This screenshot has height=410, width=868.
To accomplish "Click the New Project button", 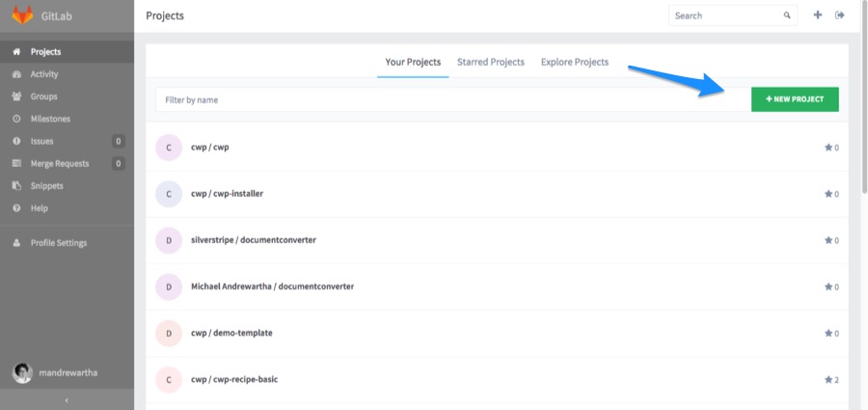I will coord(795,99).
